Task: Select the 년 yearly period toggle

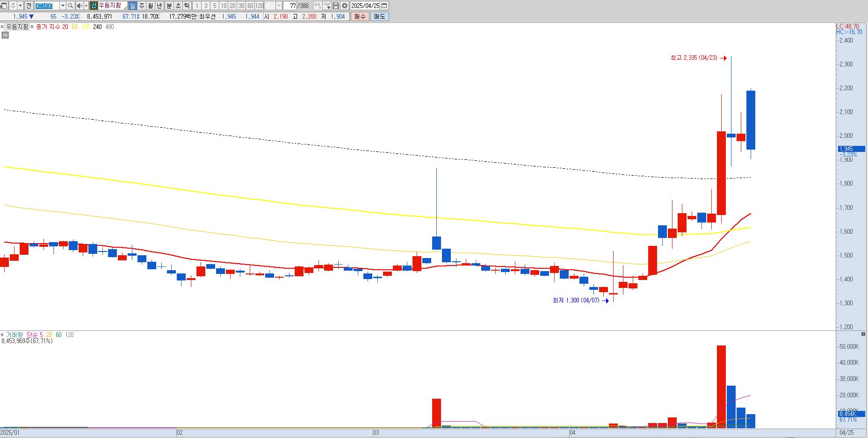Action: [159, 6]
